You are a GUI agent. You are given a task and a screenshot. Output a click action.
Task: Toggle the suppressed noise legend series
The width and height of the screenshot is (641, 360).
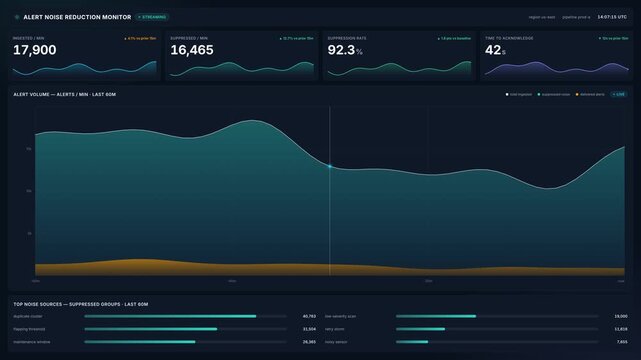click(554, 94)
